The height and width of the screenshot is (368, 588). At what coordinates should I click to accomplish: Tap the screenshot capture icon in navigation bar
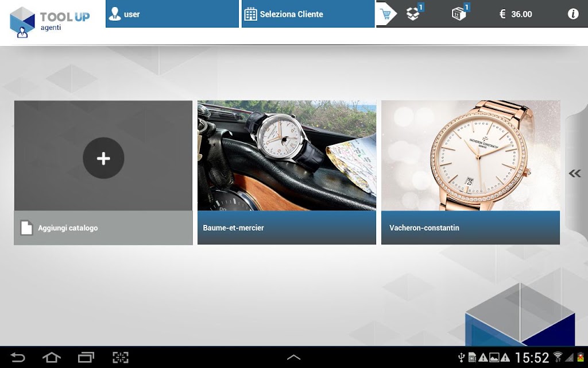point(121,357)
